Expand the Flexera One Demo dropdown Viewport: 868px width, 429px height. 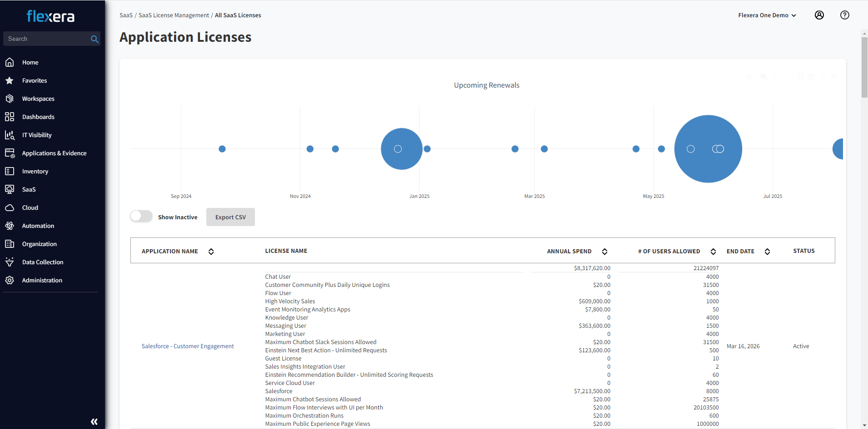(767, 15)
